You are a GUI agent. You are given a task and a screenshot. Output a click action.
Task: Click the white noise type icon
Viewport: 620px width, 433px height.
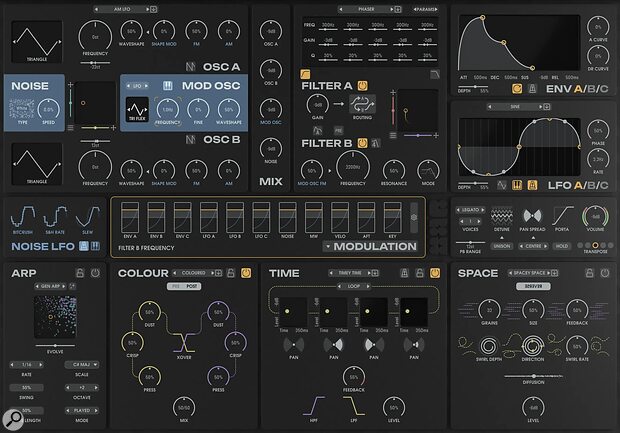(x=22, y=109)
